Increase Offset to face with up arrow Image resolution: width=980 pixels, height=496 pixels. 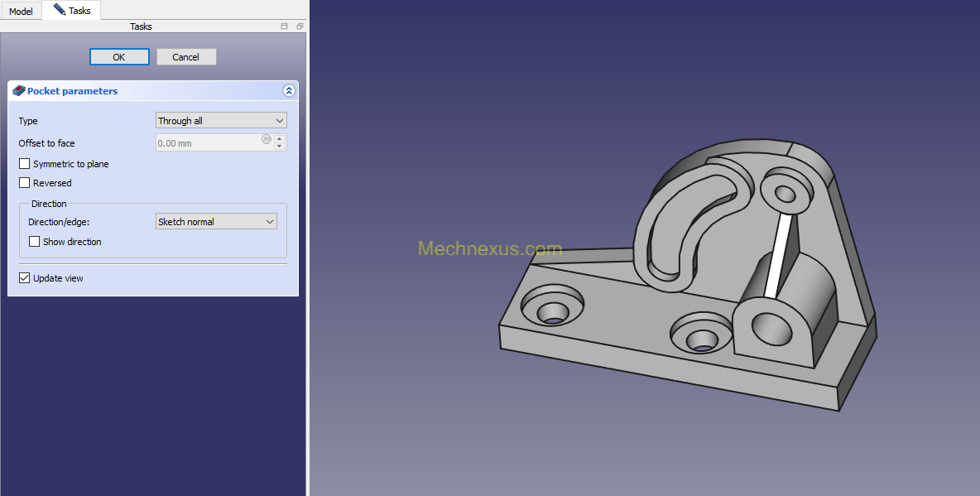(x=280, y=139)
